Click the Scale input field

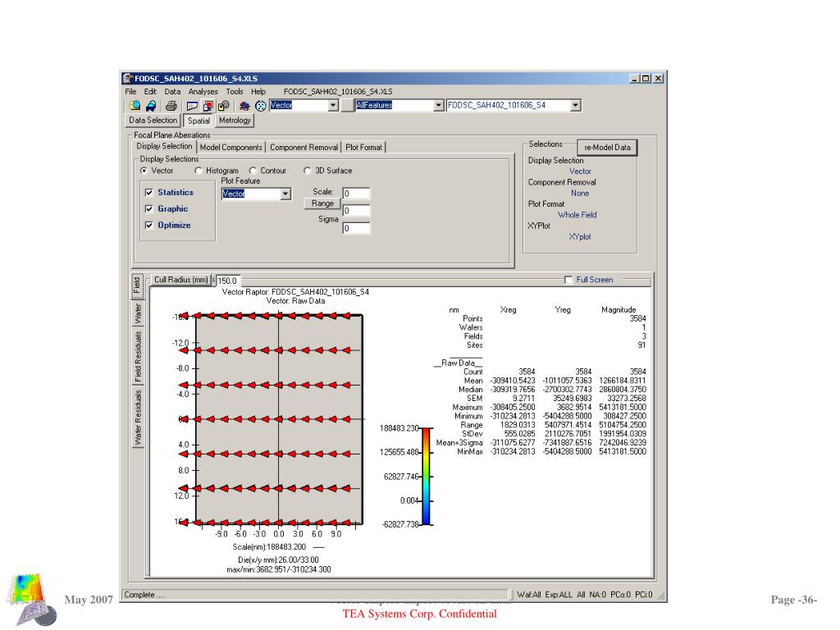point(356,194)
